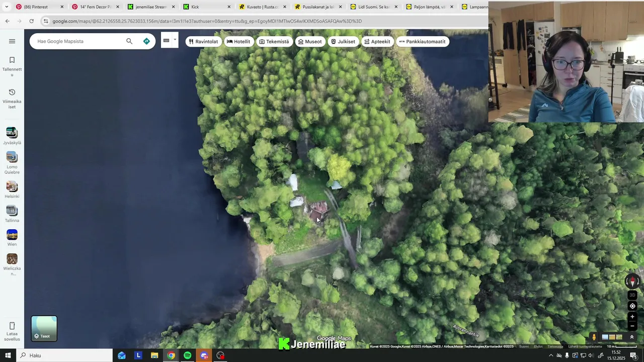Show hidden system tray icons

(551, 355)
